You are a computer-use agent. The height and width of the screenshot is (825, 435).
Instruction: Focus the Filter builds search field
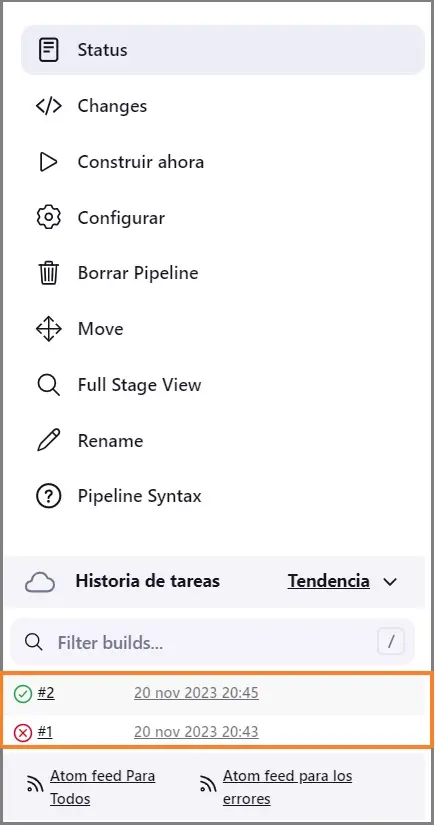[x=213, y=642]
